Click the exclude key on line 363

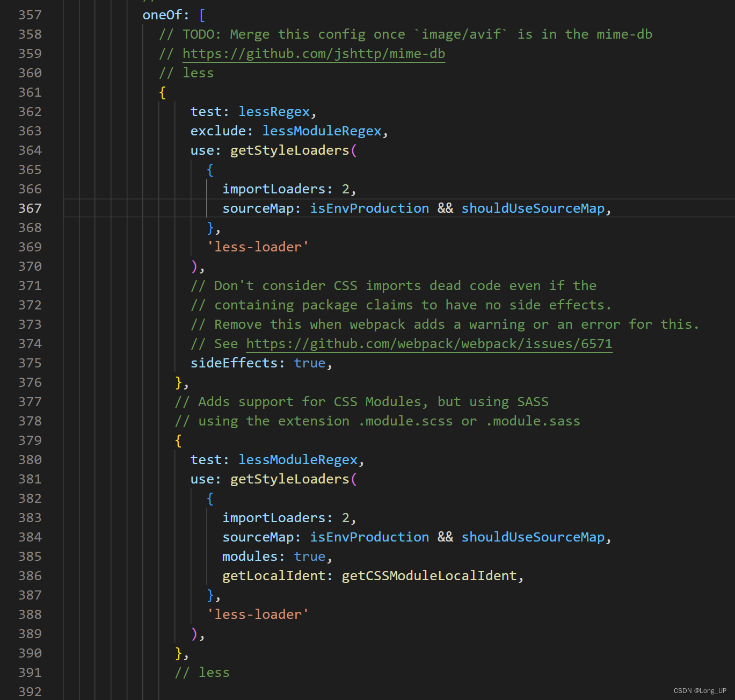(x=218, y=131)
